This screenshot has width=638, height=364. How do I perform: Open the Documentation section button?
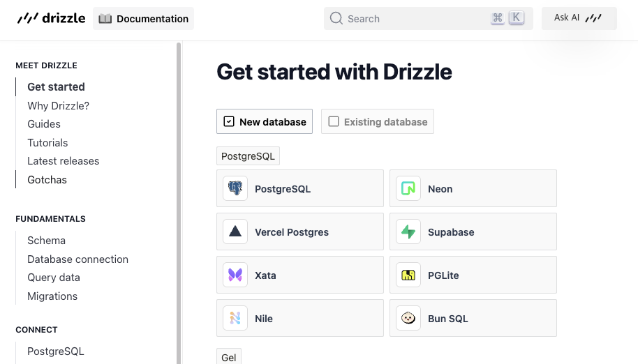143,19
